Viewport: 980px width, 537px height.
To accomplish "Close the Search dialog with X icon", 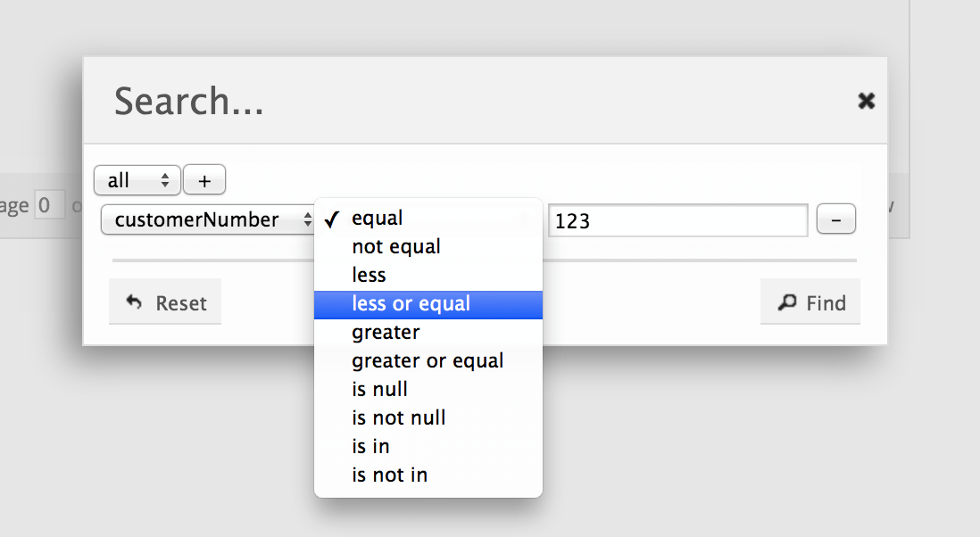I will pyautogui.click(x=867, y=101).
